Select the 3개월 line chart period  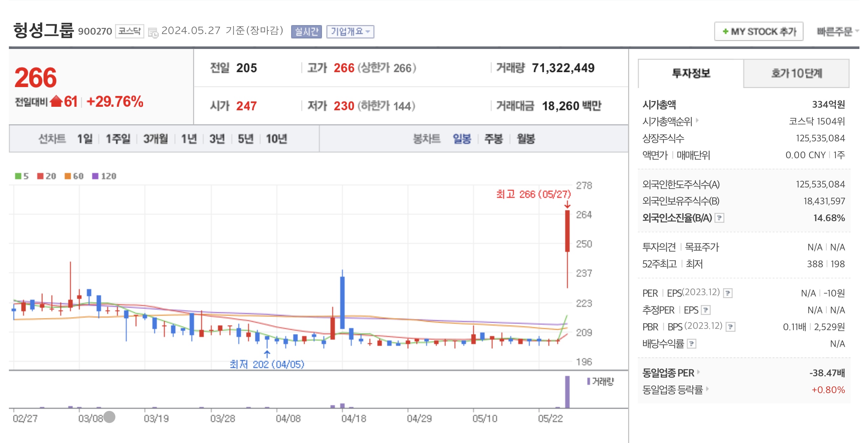click(x=155, y=139)
